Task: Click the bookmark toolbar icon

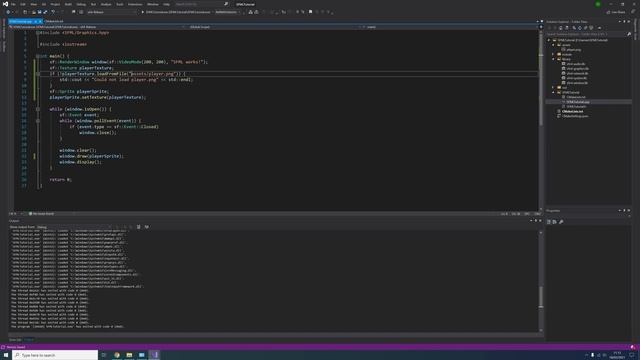Action: (x=311, y=12)
